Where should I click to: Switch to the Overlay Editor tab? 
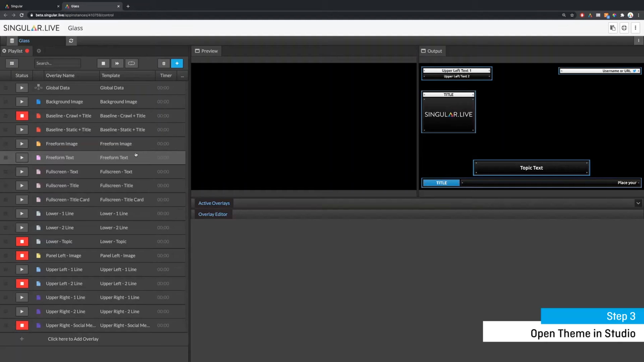click(x=213, y=214)
